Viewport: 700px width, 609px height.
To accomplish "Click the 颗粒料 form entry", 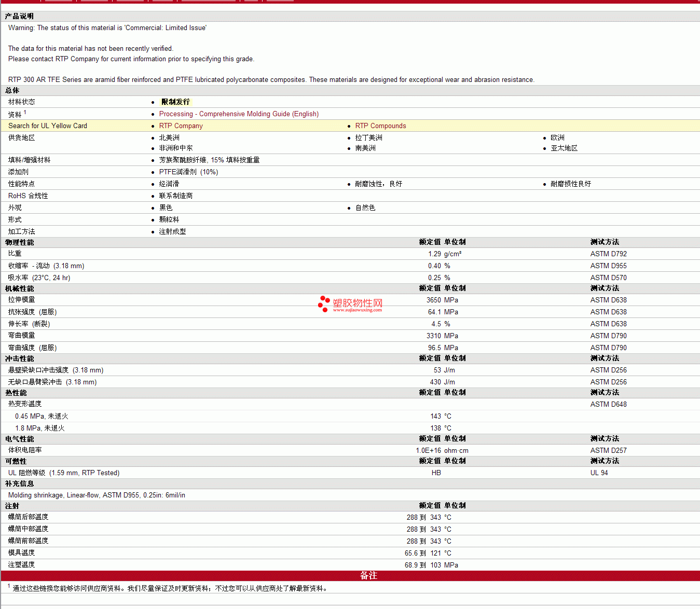I will pyautogui.click(x=169, y=219).
